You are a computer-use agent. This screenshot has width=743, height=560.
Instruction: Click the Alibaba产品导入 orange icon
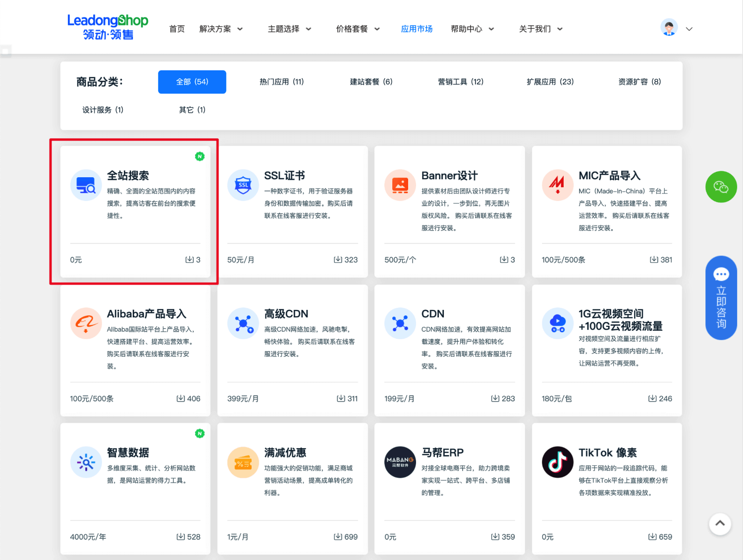(x=86, y=323)
